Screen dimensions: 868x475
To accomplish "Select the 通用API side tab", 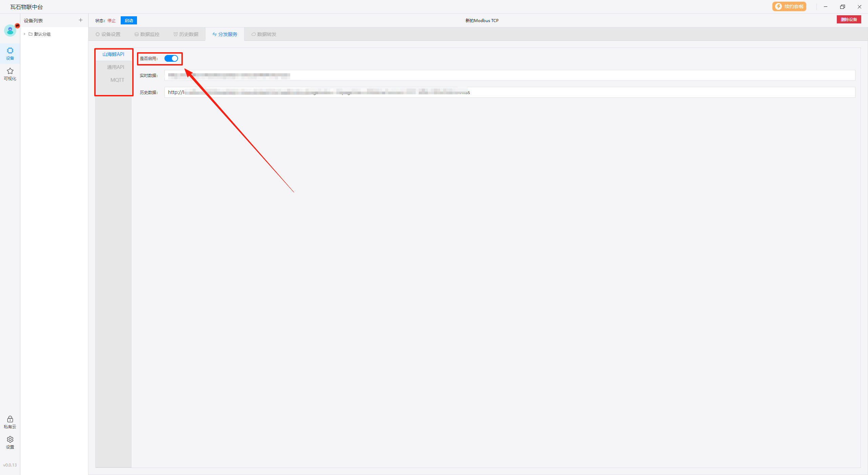I will point(115,67).
